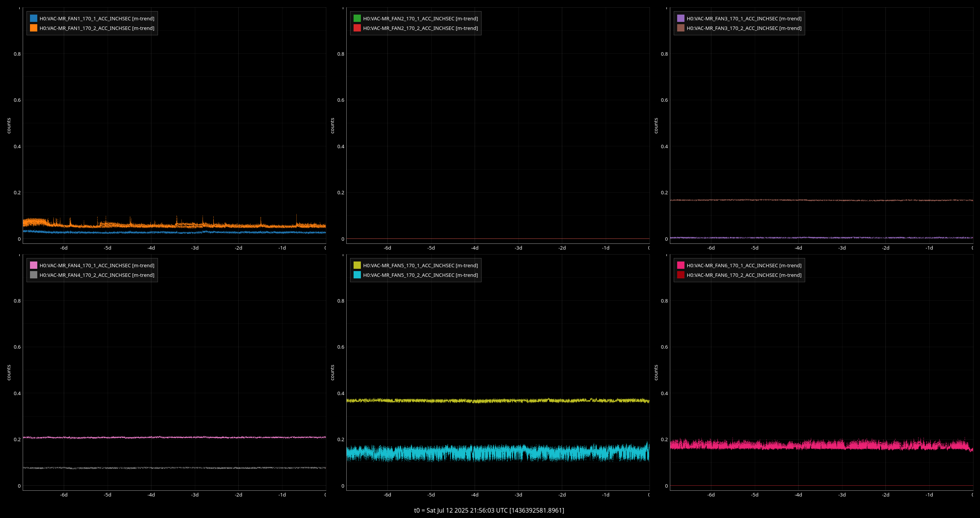Select legend label H0:VAC-MR_FAN5_170_1_ACC_INCHSEC
This screenshot has width=980, height=518.
(420, 265)
